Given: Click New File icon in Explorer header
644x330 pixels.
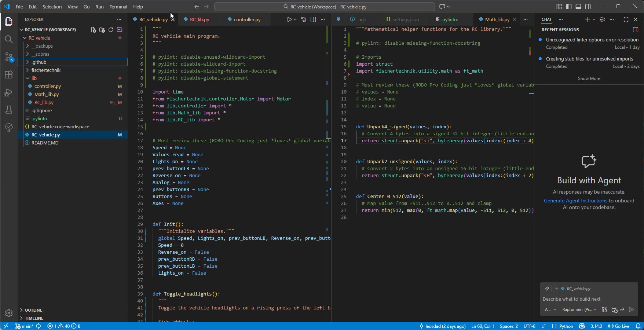Looking at the screenshot, I should pos(94,30).
